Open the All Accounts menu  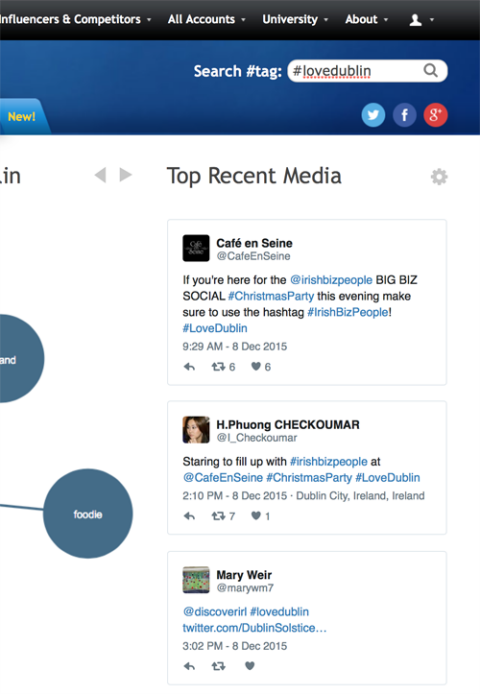point(206,19)
